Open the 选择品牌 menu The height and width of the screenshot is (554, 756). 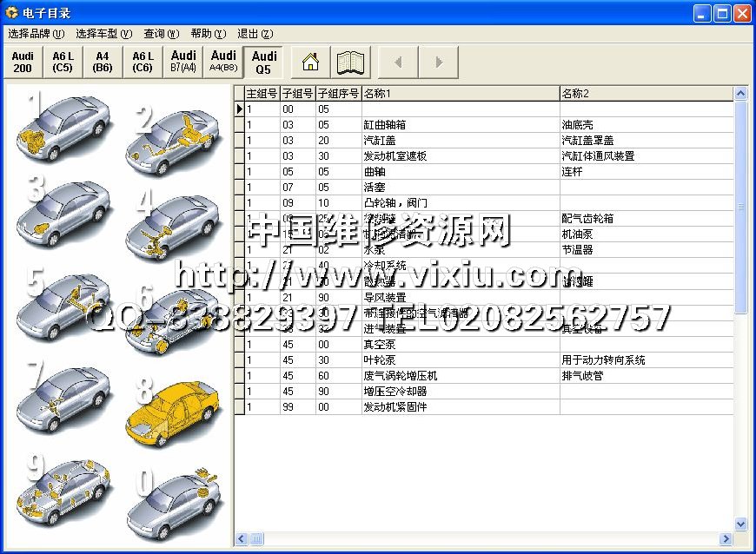coord(36,34)
